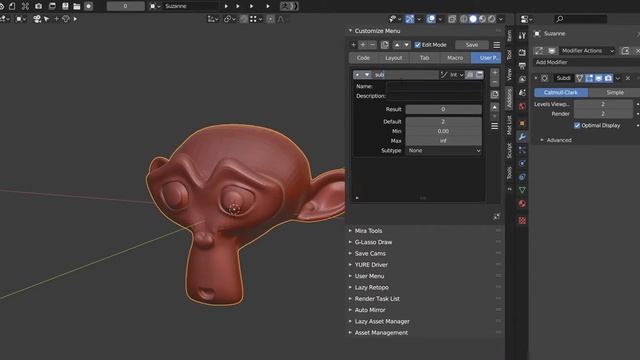Select Catmull-Clark subdivision type
This screenshot has width=640, height=360.
561,93
